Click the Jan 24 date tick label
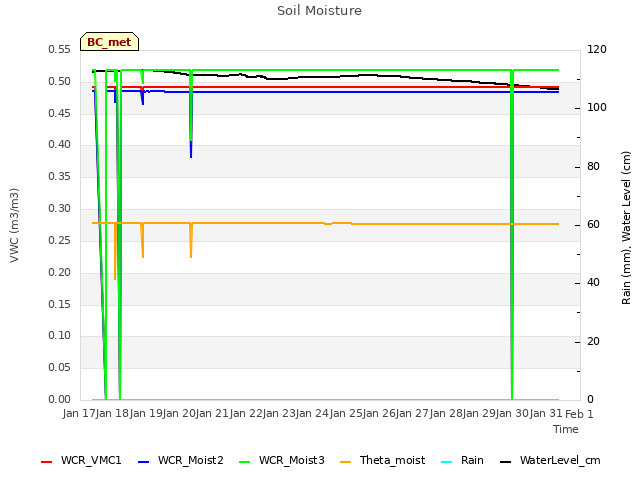This screenshot has height=480, width=640. [313, 413]
